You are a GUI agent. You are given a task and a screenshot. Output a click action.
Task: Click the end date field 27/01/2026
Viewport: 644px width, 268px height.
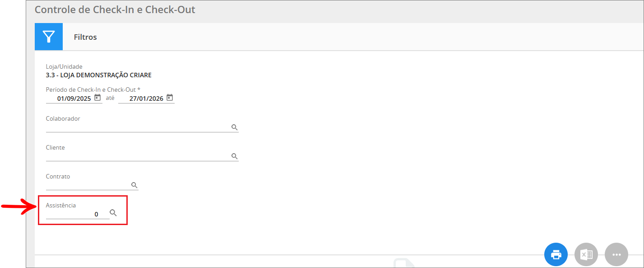146,99
